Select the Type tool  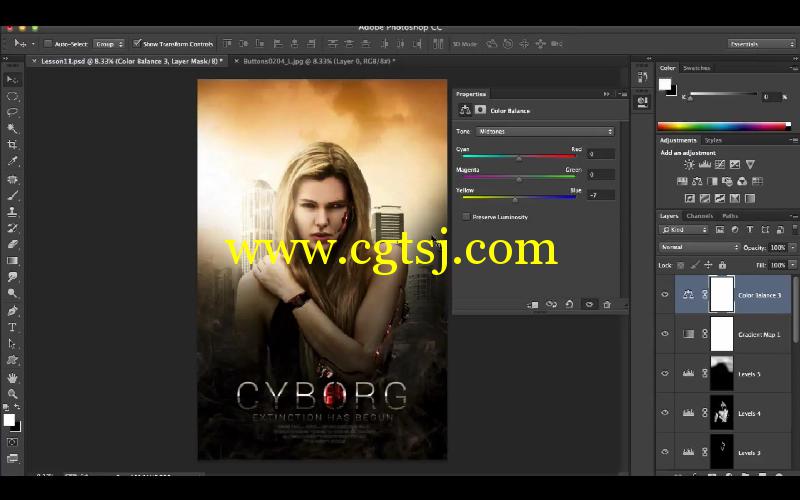(x=12, y=327)
